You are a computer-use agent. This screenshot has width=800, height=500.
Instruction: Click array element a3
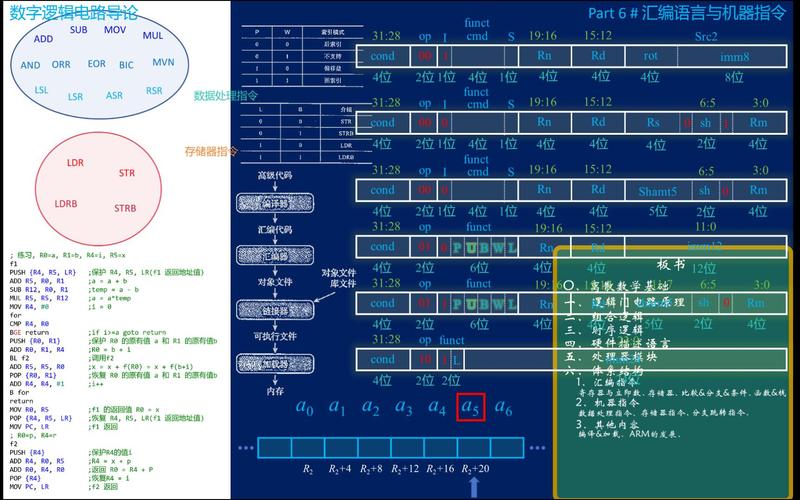click(x=404, y=407)
